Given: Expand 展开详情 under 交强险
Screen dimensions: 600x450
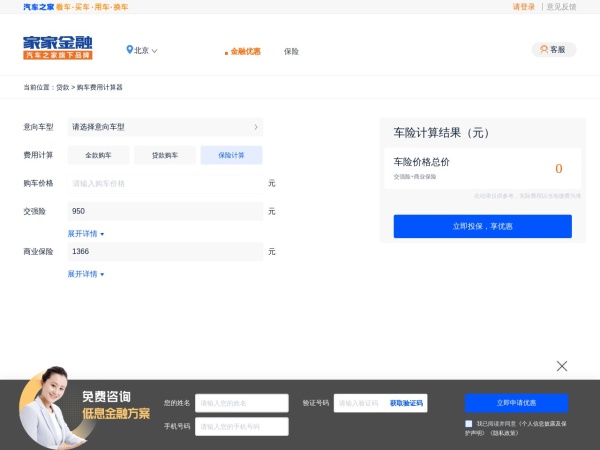Looking at the screenshot, I should pos(86,233).
